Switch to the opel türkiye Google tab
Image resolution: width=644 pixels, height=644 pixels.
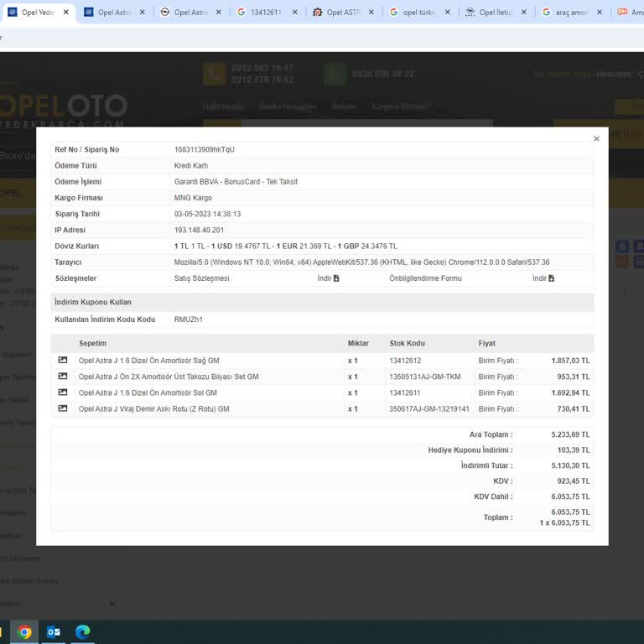(418, 13)
